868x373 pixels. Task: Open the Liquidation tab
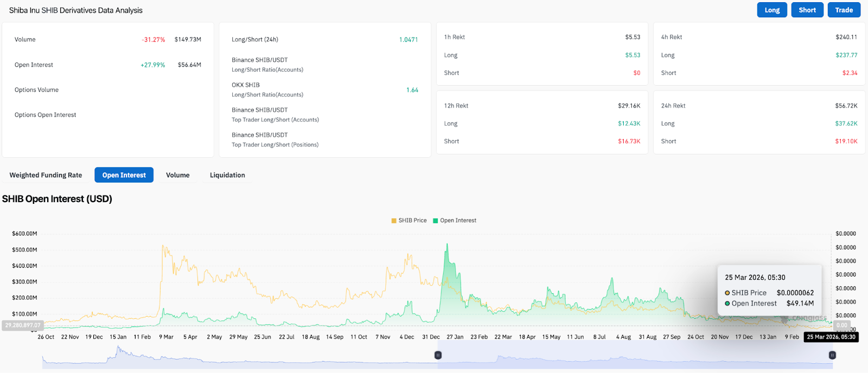click(x=227, y=175)
